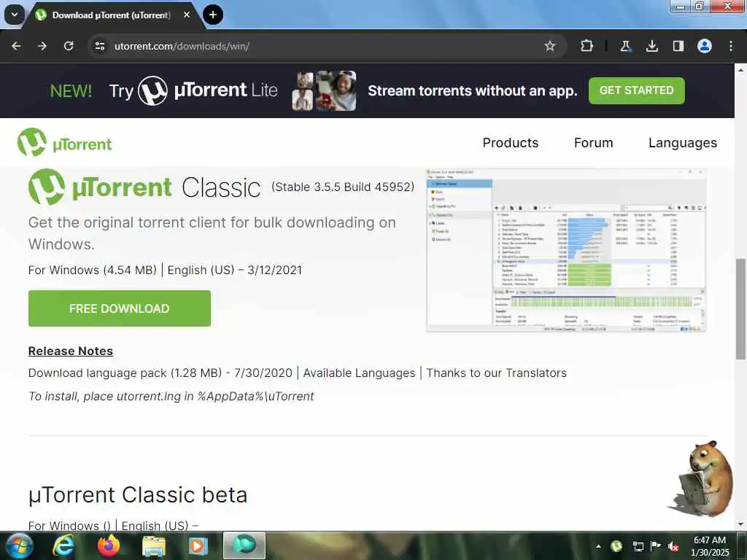Select the Download µTorrent tab
Screen dimensions: 747x560
coord(111,15)
